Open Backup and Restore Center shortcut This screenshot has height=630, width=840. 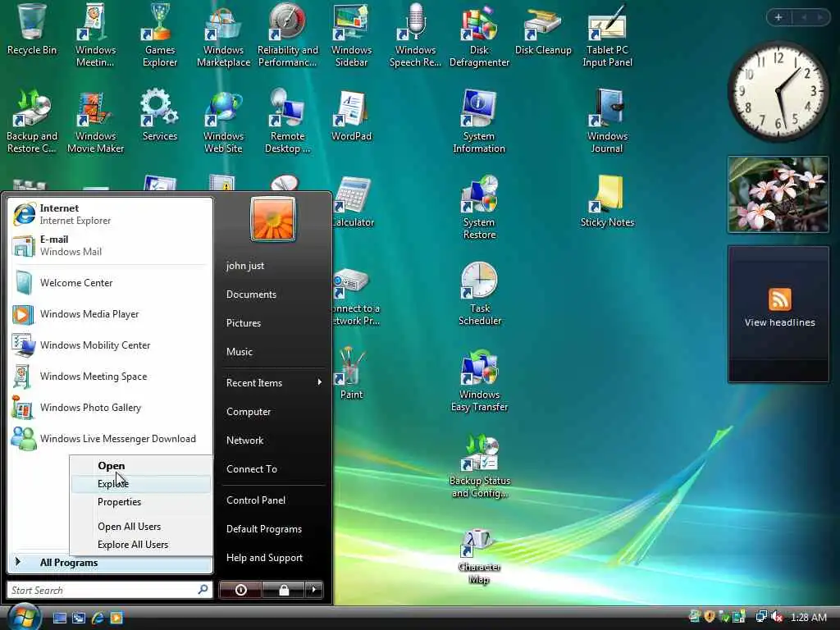point(32,121)
